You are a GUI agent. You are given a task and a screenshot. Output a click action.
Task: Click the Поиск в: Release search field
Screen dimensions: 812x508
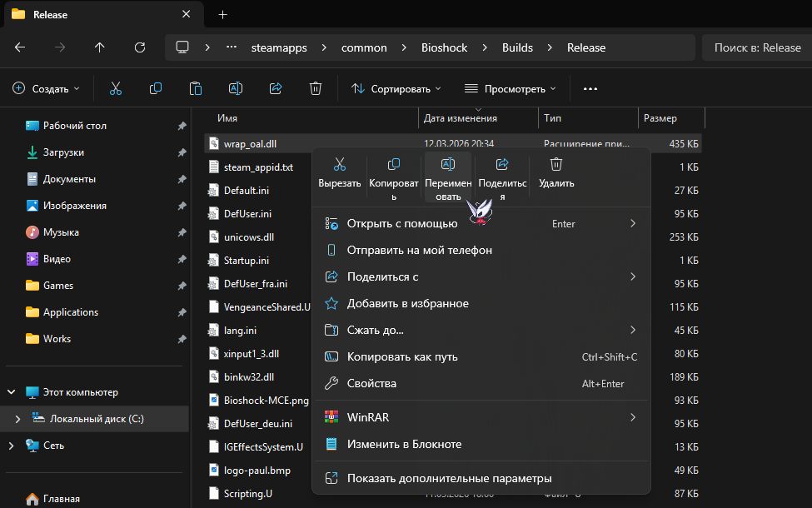pos(757,47)
